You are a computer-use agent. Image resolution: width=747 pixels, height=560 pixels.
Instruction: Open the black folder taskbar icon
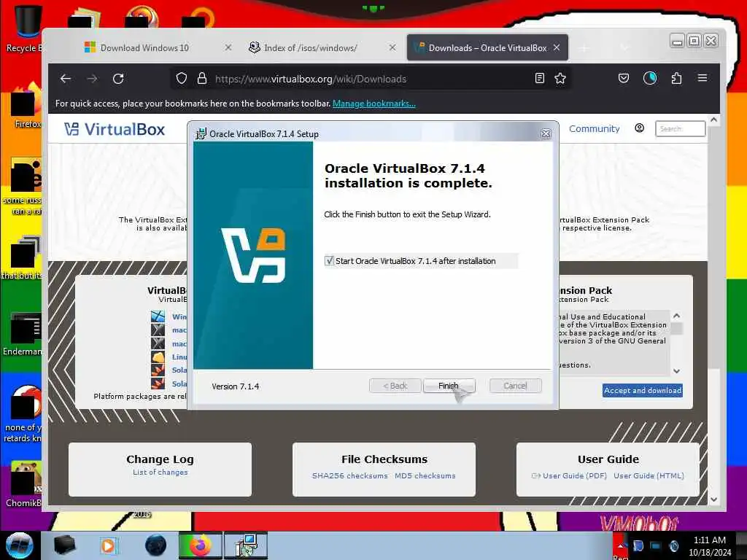click(64, 545)
